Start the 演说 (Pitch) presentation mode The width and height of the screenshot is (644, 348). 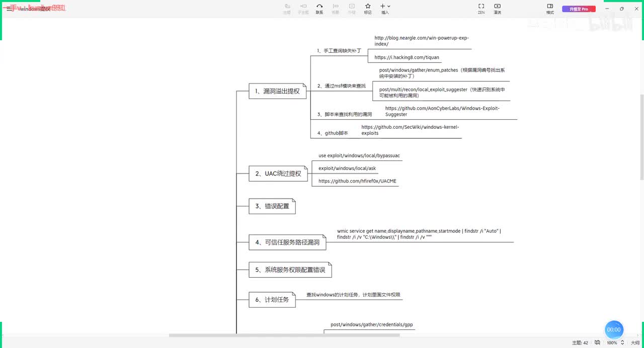[497, 9]
